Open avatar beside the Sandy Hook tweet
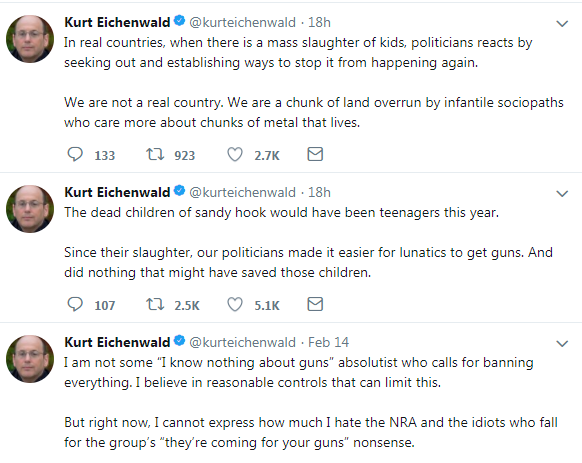The image size is (582, 463). click(x=30, y=209)
